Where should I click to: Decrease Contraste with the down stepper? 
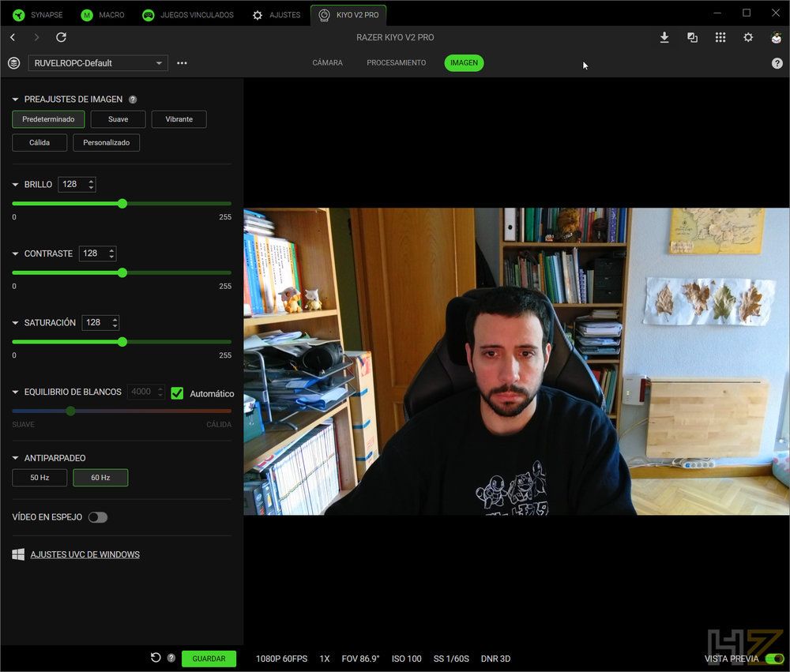(x=112, y=257)
